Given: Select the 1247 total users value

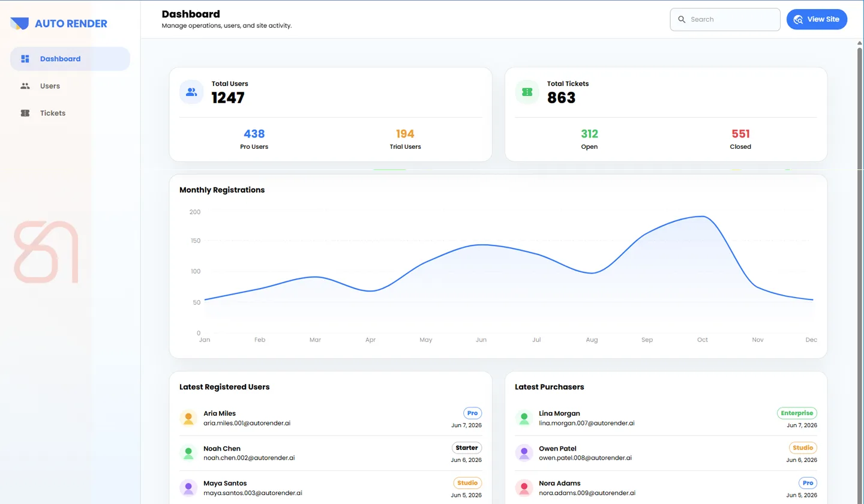Looking at the screenshot, I should point(228,98).
